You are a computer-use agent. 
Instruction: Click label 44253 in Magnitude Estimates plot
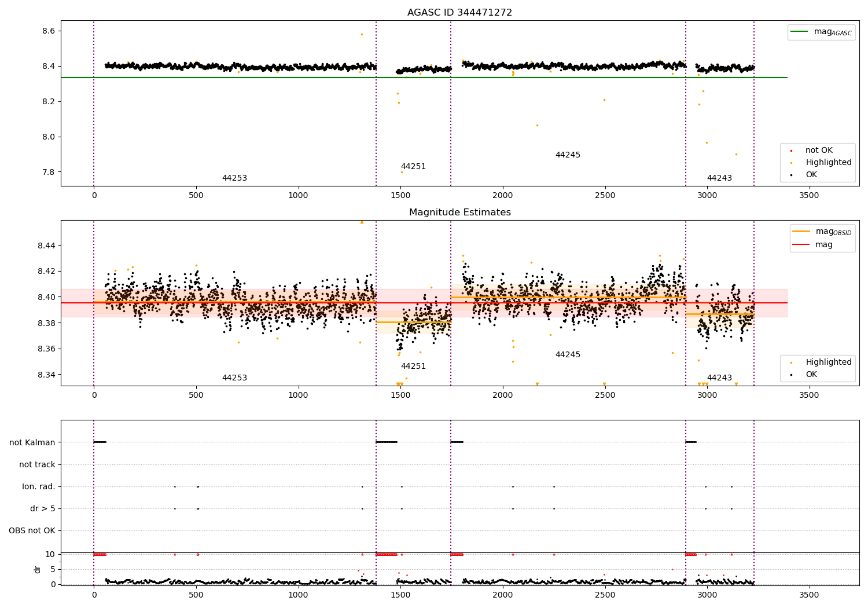click(234, 378)
